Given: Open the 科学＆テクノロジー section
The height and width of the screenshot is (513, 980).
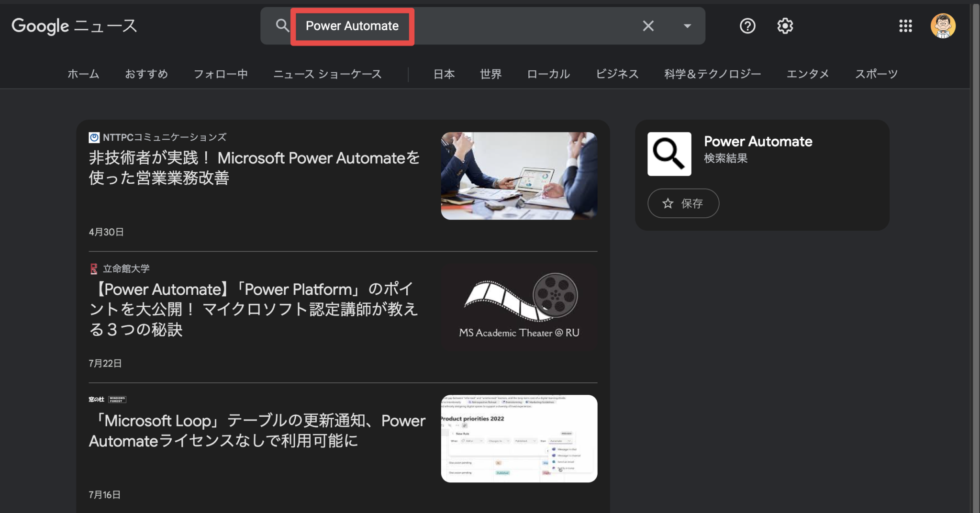Looking at the screenshot, I should point(713,74).
